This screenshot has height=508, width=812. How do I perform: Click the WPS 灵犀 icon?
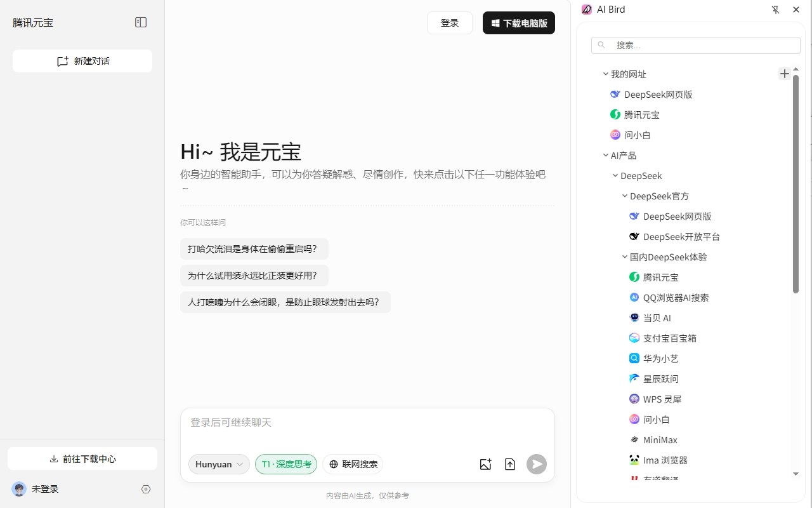(x=634, y=399)
